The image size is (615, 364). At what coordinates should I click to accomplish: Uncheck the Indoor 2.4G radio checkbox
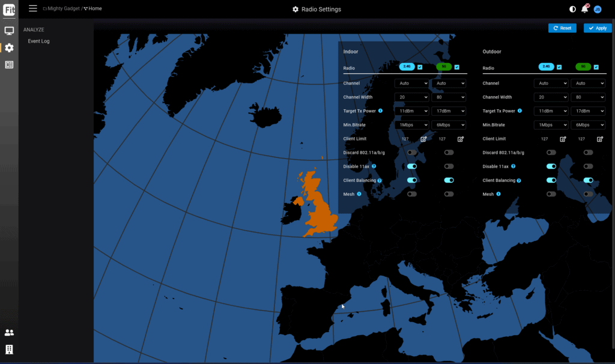420,67
